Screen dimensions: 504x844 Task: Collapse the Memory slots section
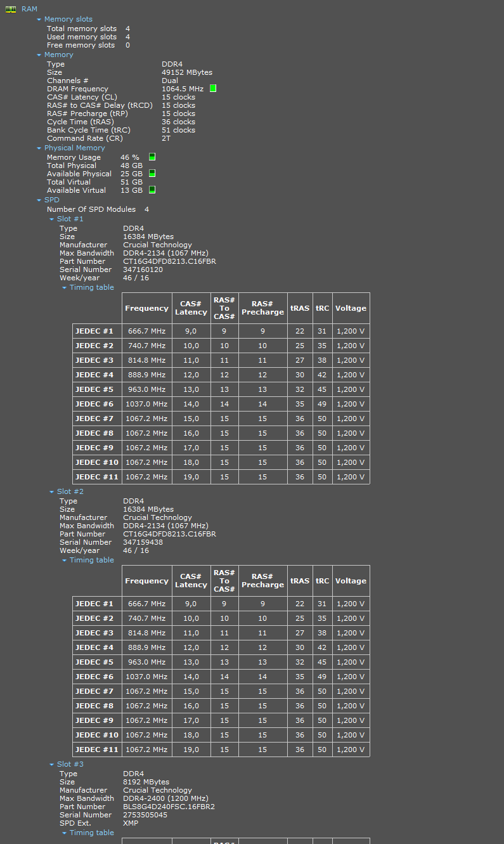39,20
